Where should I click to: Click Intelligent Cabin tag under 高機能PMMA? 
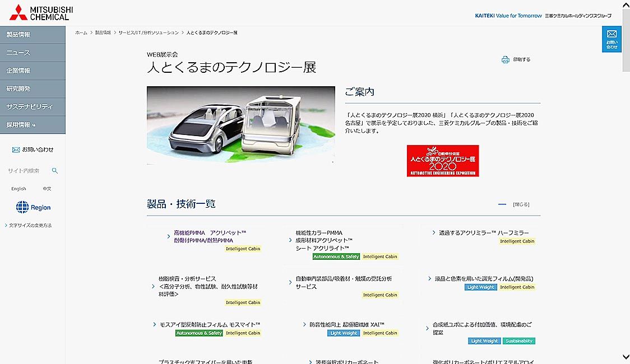click(x=243, y=249)
